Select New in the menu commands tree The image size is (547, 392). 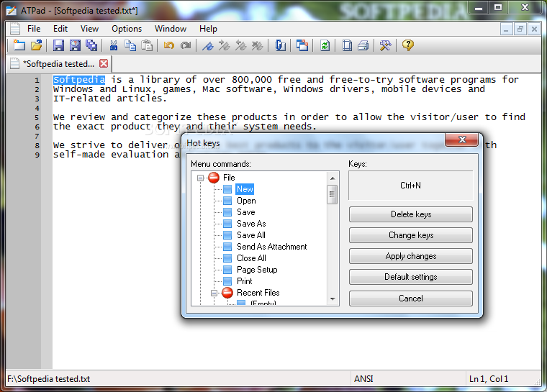[245, 189]
